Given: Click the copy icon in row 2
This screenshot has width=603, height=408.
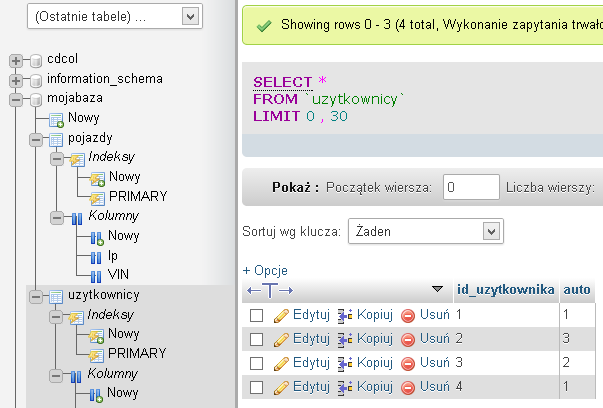Looking at the screenshot, I should pyautogui.click(x=345, y=339).
